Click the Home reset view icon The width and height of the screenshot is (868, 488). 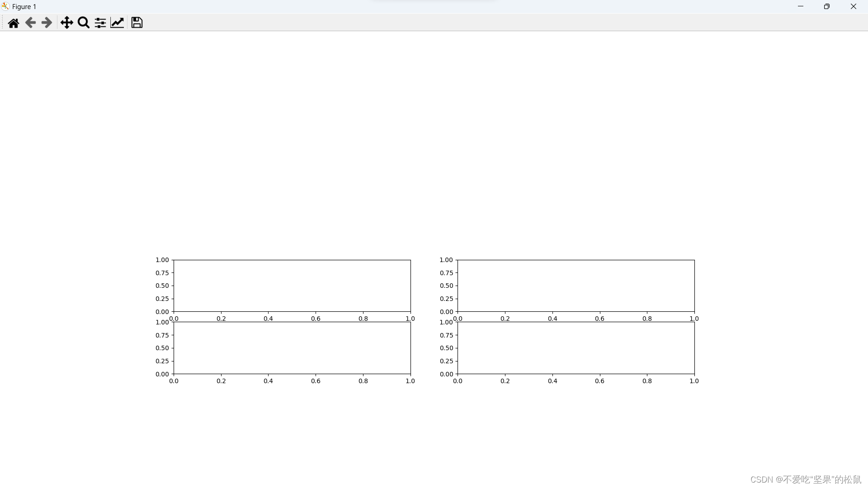[14, 23]
